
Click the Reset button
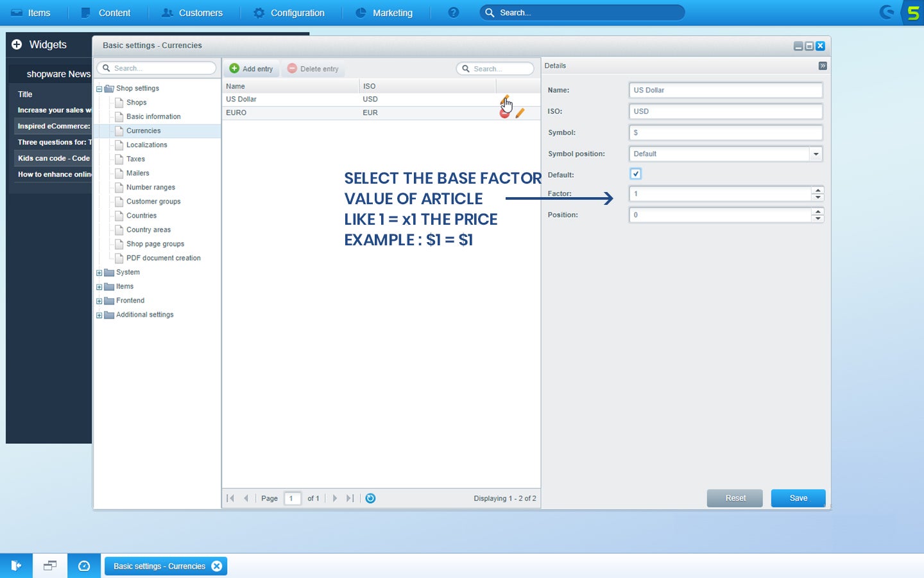coord(735,498)
